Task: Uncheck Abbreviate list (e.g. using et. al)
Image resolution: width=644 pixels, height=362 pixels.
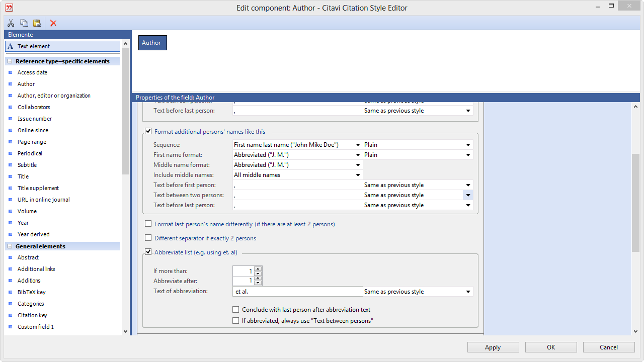Action: tap(148, 252)
